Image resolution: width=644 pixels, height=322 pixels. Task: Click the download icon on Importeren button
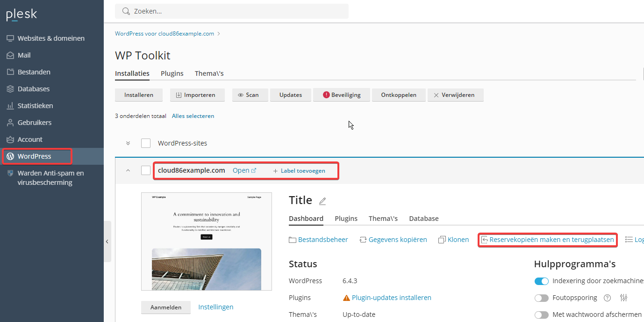pyautogui.click(x=179, y=95)
